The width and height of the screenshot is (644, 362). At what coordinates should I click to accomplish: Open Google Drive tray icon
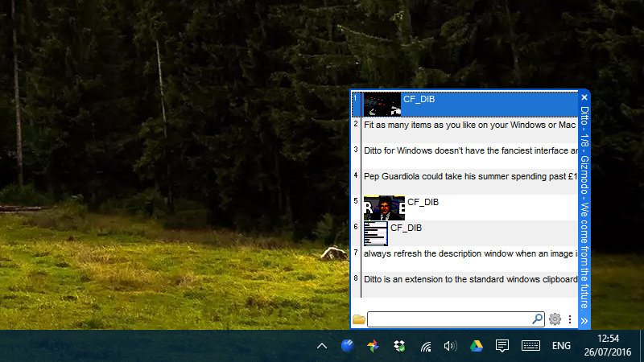click(477, 346)
